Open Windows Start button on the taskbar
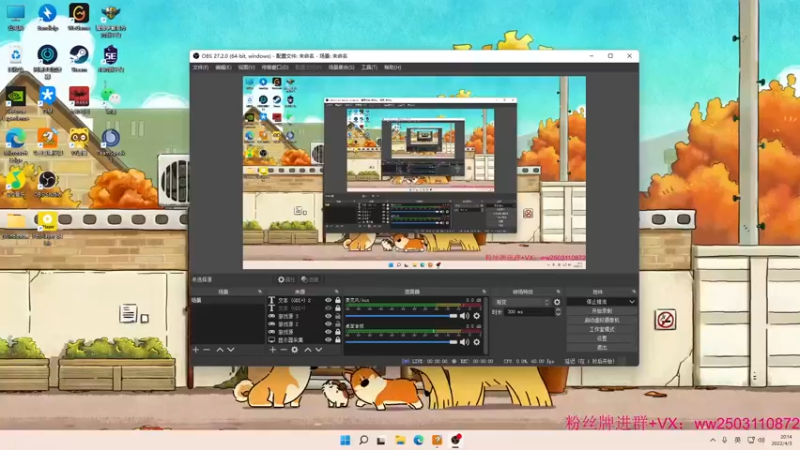 pyautogui.click(x=345, y=440)
